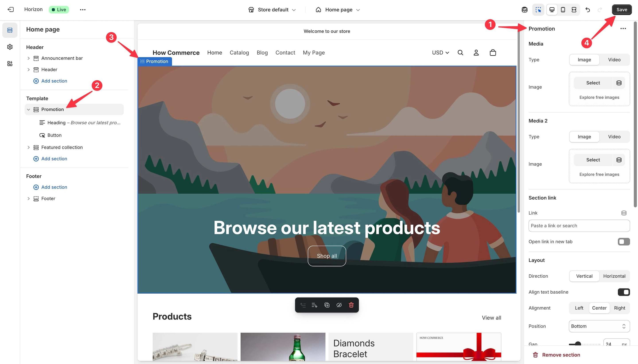Set Alignment to Left
The width and height of the screenshot is (638, 364).
(579, 308)
